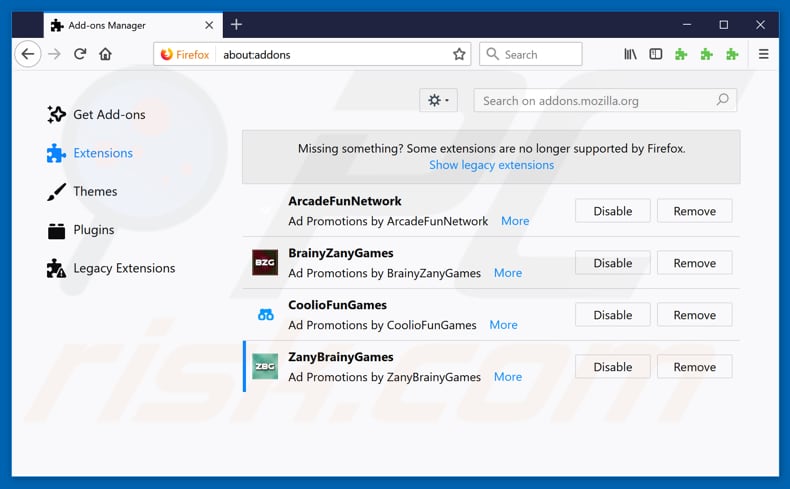Remove the ArcadeFunNetwork extension

694,211
